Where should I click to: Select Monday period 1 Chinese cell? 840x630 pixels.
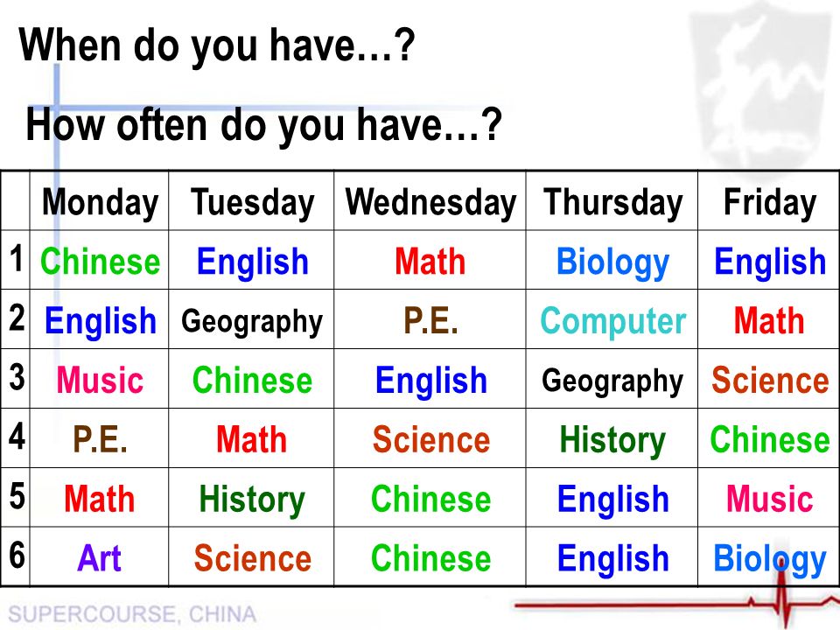[100, 261]
